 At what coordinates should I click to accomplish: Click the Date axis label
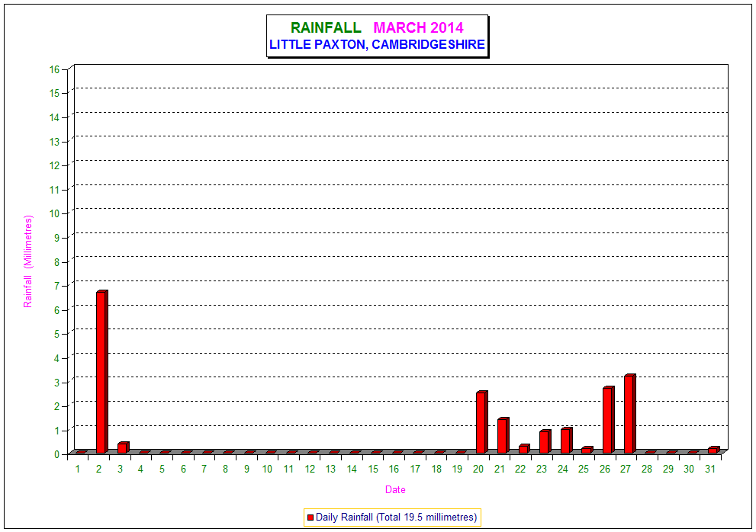pyautogui.click(x=395, y=489)
